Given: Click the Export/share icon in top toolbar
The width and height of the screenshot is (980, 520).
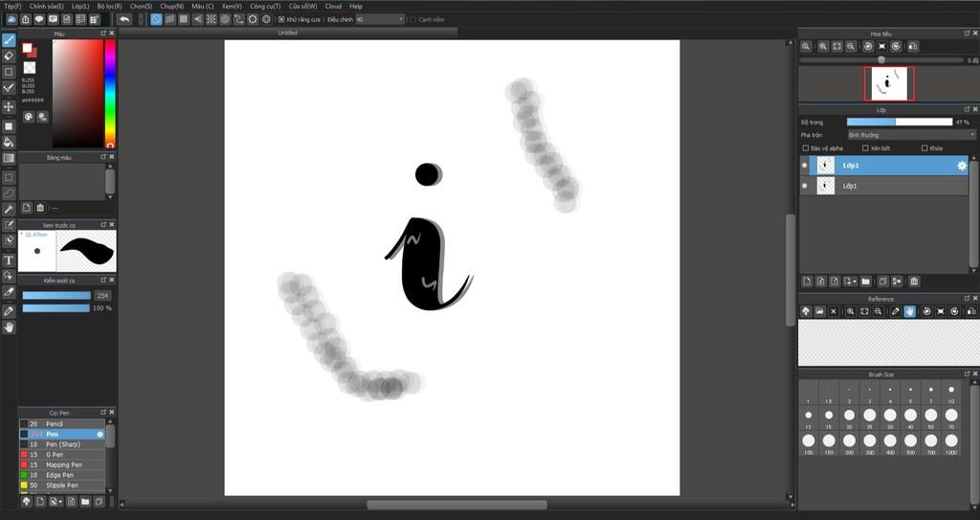Looking at the screenshot, I should click(26, 19).
